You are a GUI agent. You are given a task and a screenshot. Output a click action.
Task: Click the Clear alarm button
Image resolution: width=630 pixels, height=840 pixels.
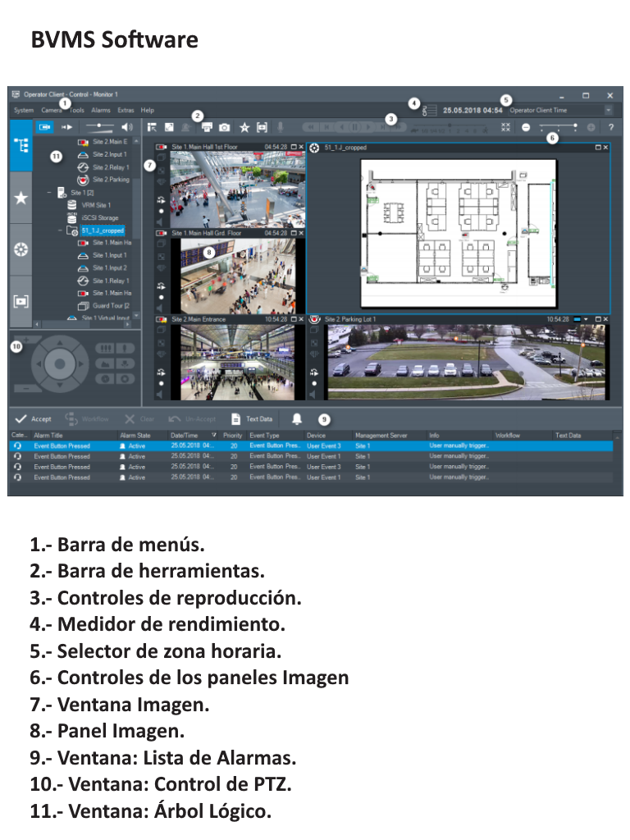click(x=139, y=419)
